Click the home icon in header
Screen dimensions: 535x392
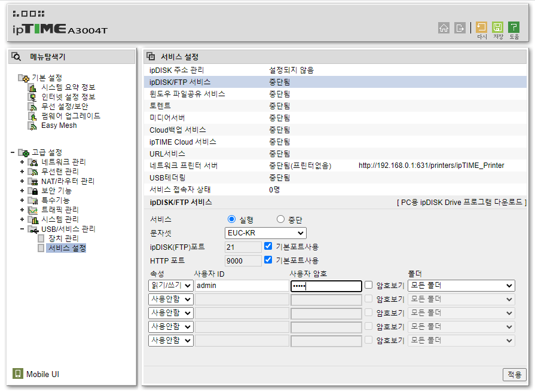(x=444, y=27)
